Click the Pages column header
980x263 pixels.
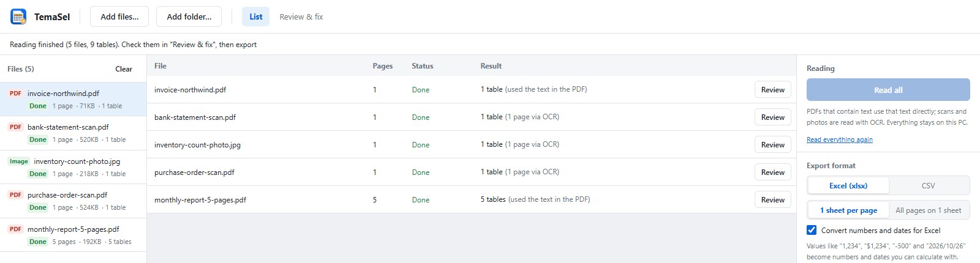(383, 66)
